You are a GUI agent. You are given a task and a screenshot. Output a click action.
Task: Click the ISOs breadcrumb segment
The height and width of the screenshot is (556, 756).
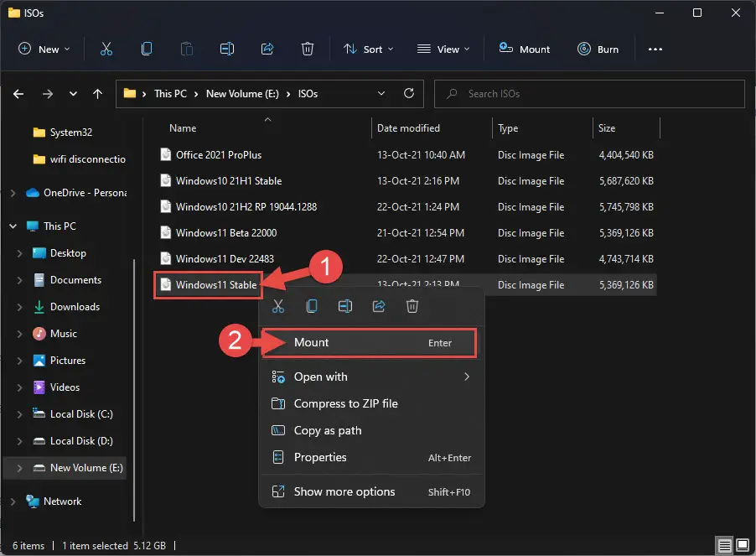point(308,94)
